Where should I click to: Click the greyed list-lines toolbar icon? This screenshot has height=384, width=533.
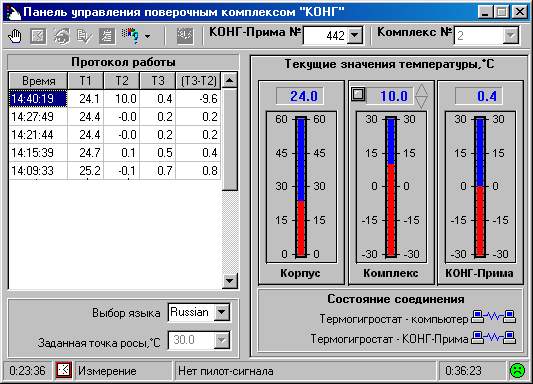107,36
